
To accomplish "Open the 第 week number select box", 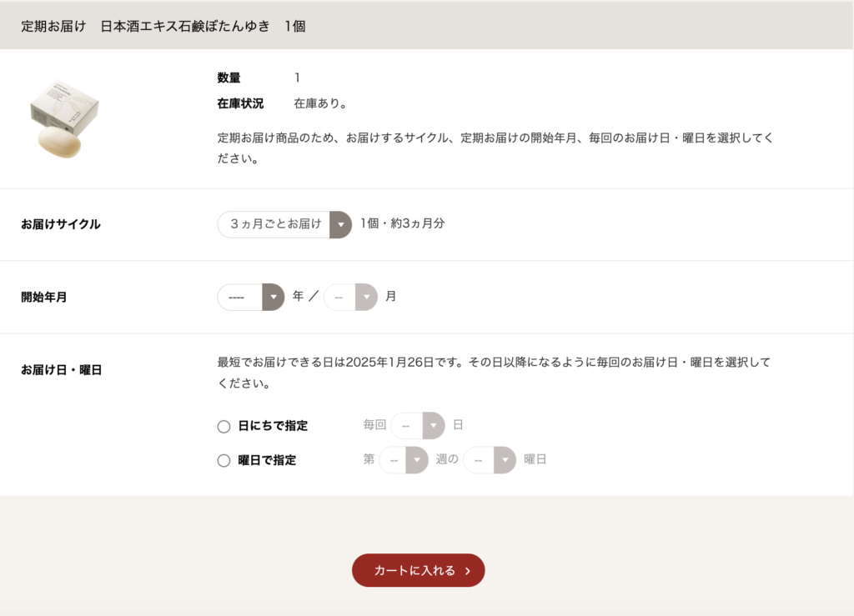I will coord(404,460).
